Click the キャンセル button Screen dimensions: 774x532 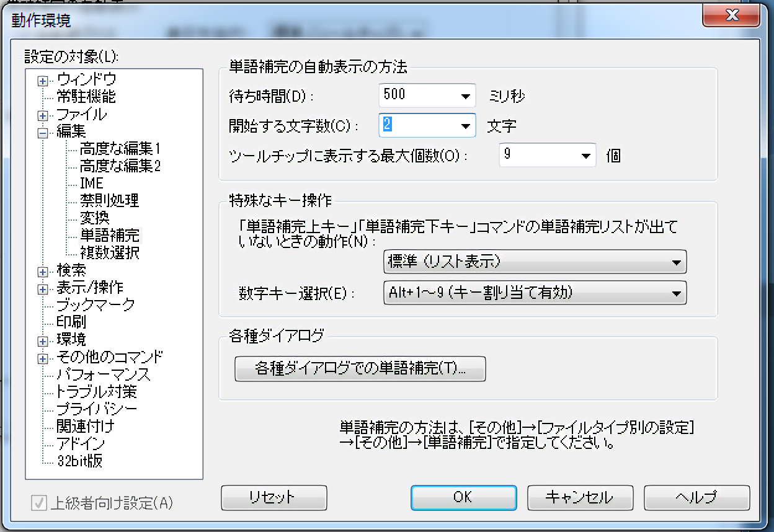(579, 497)
